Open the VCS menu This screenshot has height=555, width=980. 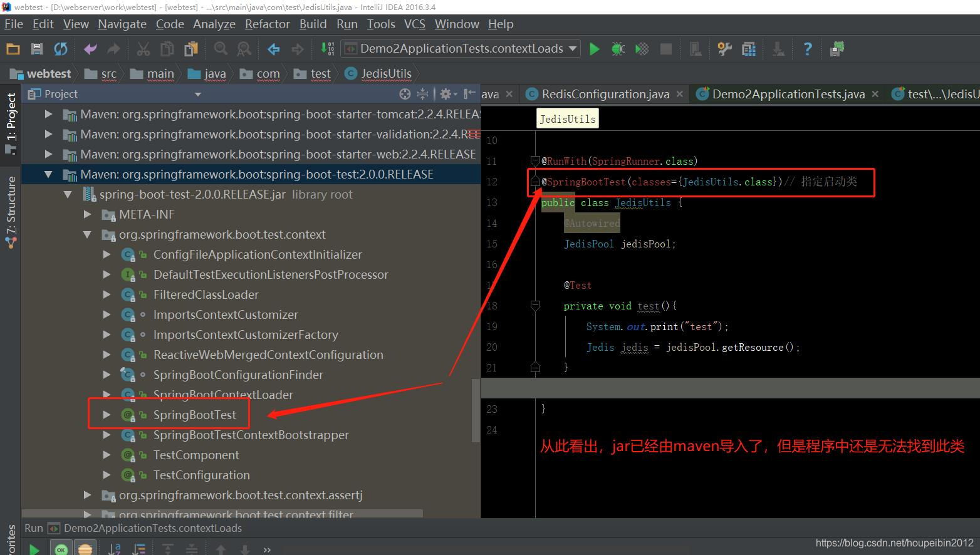tap(414, 24)
